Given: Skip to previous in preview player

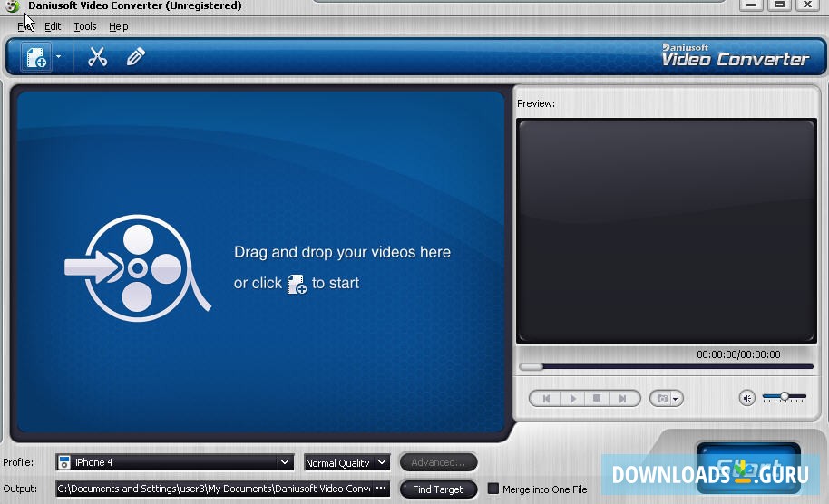Looking at the screenshot, I should click(x=546, y=398).
